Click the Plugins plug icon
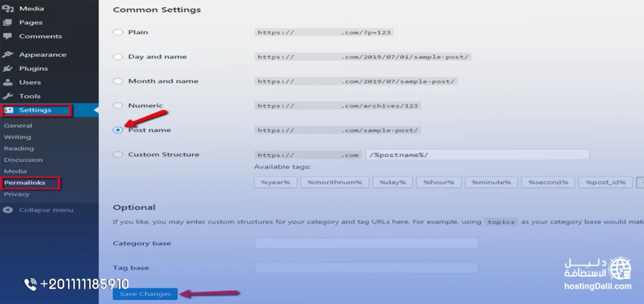Viewport: 644px width, 304px height. [x=8, y=68]
